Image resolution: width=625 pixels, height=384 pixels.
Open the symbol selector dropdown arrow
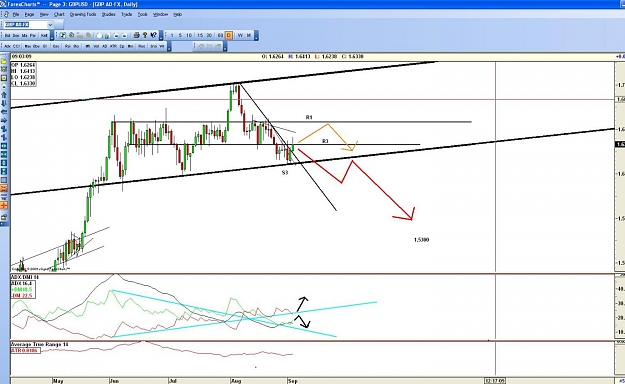click(x=50, y=25)
